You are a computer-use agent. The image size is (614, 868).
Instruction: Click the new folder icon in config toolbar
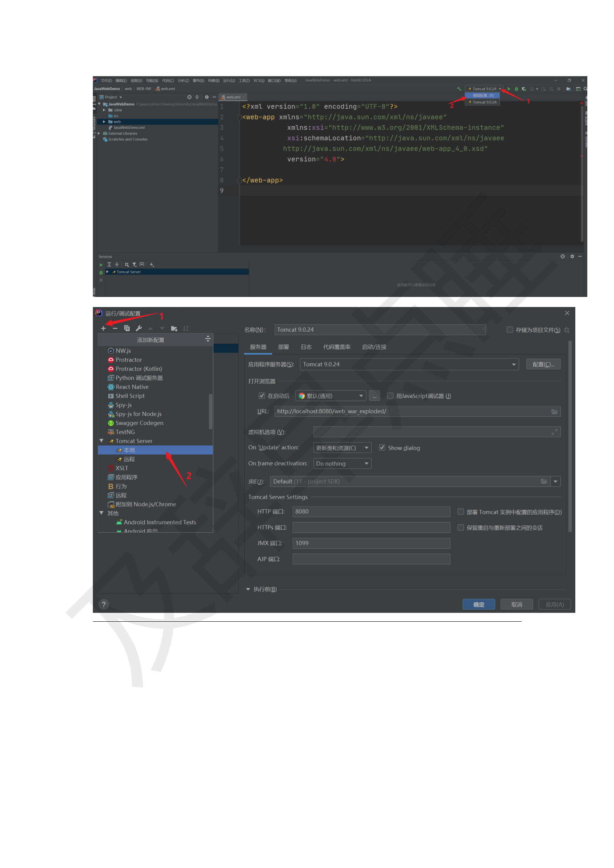(x=174, y=328)
